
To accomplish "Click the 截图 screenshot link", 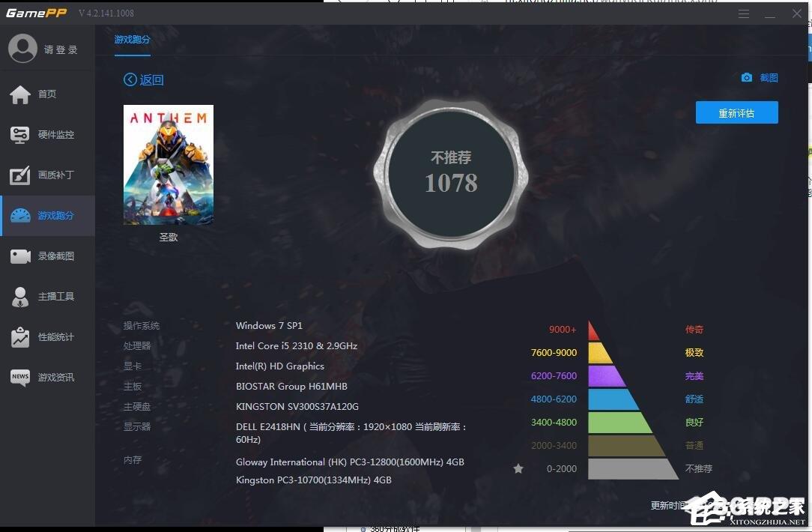I will [769, 78].
